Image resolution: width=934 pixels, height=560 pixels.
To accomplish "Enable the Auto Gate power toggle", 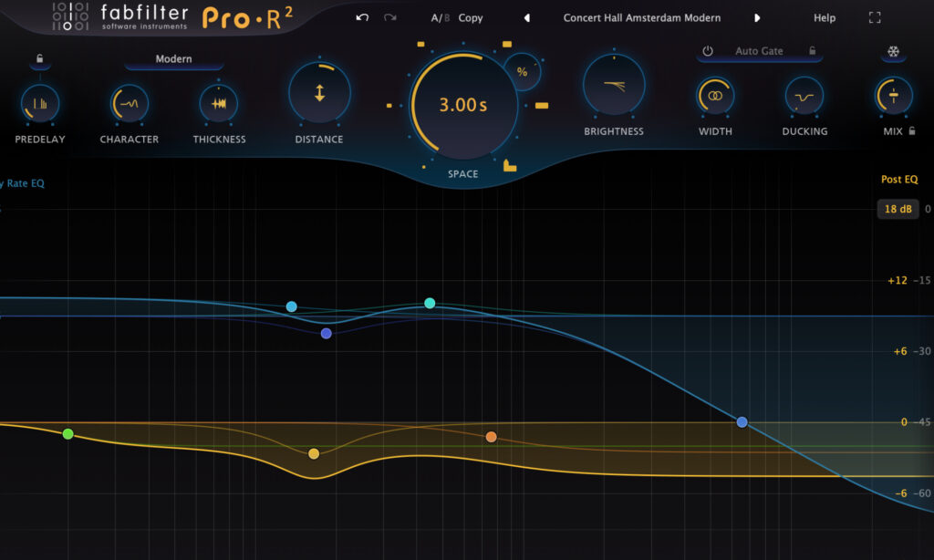I will (x=709, y=51).
